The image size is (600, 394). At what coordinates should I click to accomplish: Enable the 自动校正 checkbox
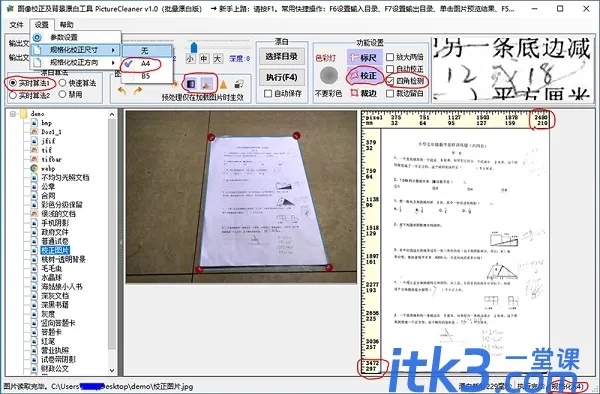(x=390, y=69)
